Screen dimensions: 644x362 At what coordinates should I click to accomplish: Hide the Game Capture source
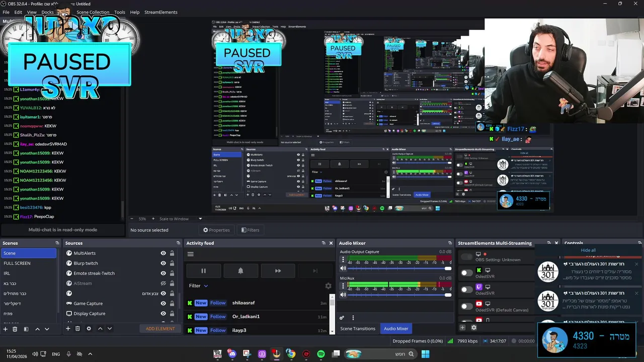(163, 304)
